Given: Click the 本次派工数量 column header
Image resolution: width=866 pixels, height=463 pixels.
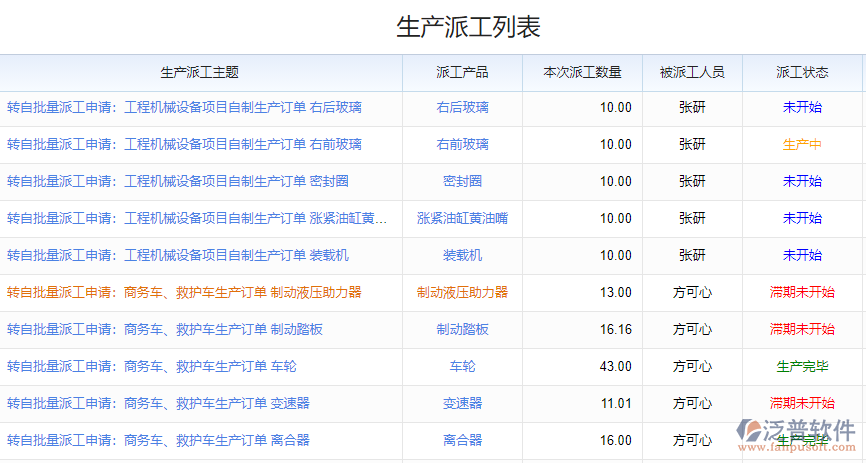Looking at the screenshot, I should [x=582, y=72].
